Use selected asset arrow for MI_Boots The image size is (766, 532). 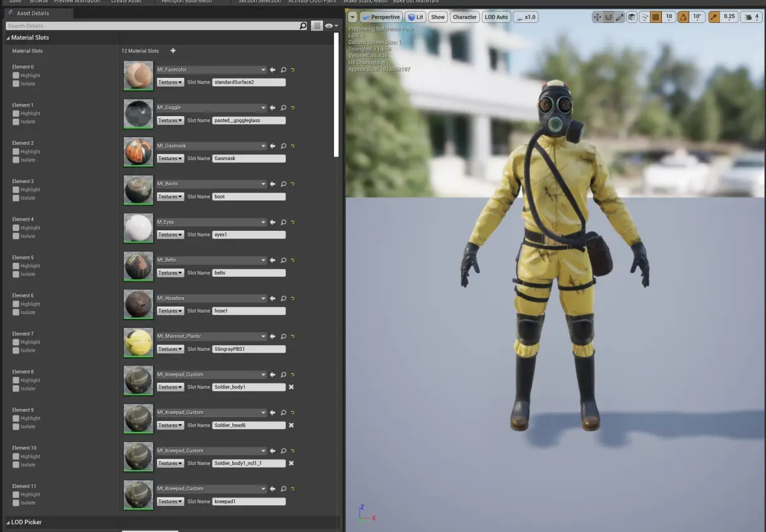[x=273, y=184]
